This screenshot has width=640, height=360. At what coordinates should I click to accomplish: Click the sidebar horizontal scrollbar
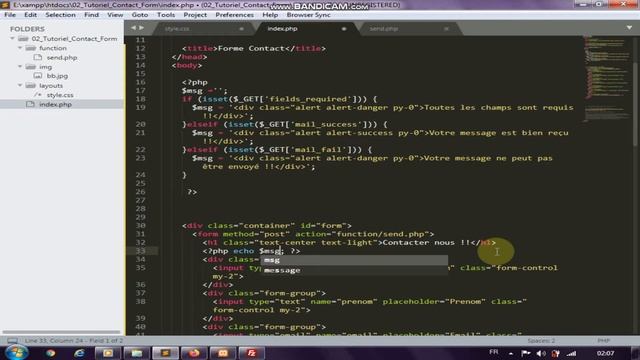[61, 332]
